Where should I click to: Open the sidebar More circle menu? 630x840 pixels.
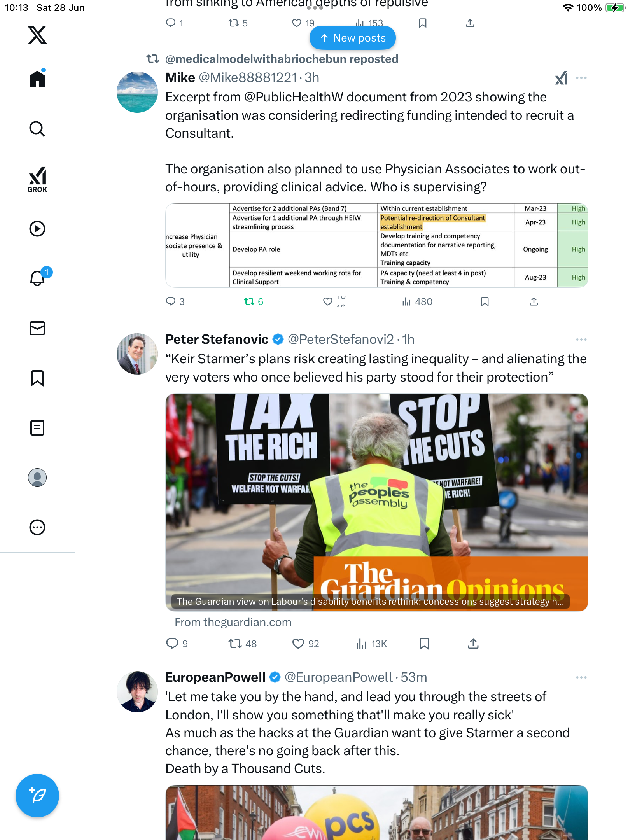click(37, 527)
